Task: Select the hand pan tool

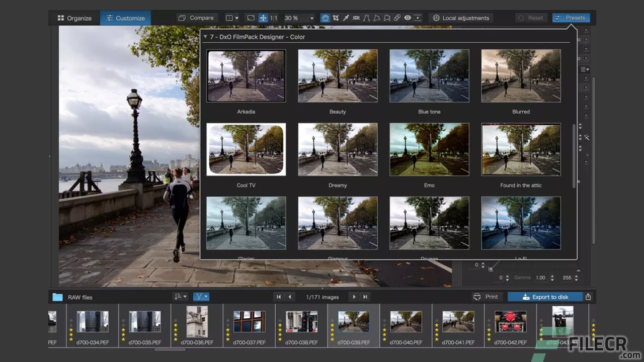Action: pos(325,18)
